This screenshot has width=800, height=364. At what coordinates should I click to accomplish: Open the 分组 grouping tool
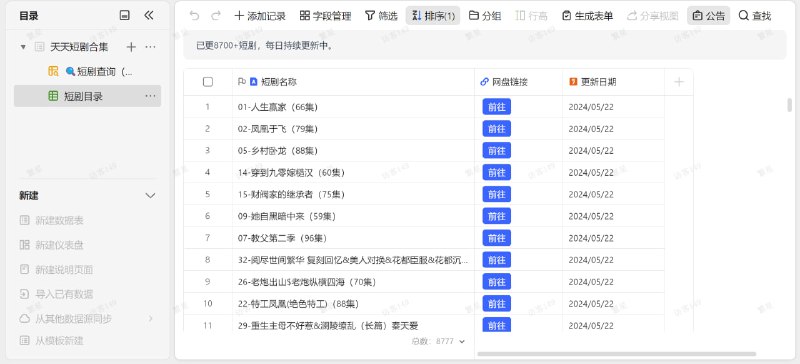485,16
